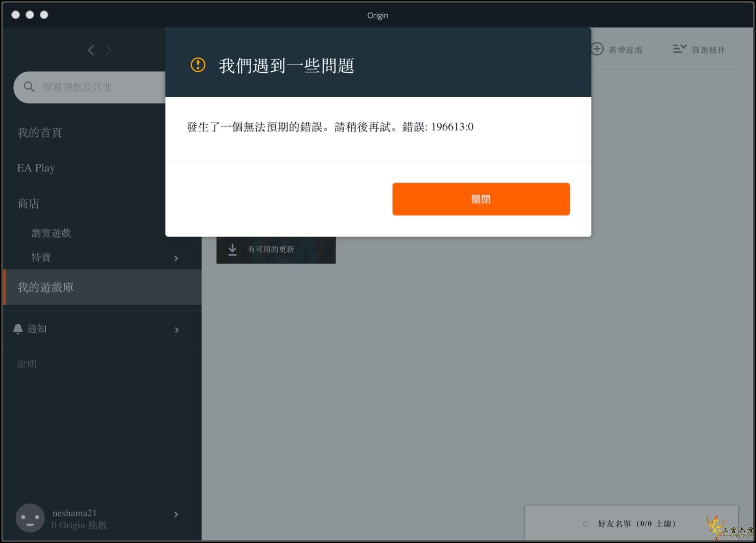Click the 篩選條件 filter icon
This screenshot has width=756, height=543.
pyautogui.click(x=680, y=49)
